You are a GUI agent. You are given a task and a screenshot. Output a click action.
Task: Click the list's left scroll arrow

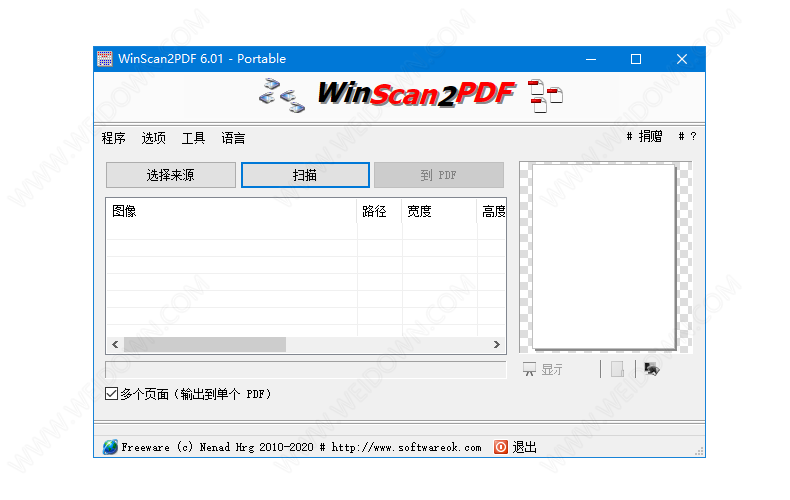pyautogui.click(x=115, y=344)
